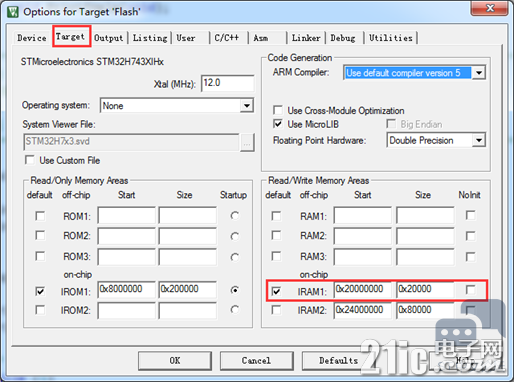
Task: Select the IROM1 Startup radio button
Action: point(235,290)
